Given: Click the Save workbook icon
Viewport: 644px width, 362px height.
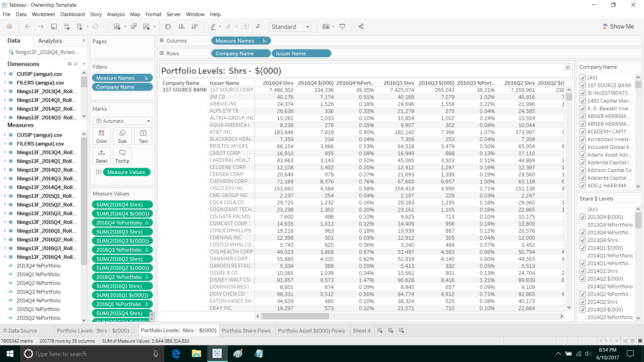Looking at the screenshot, I should [54, 26].
